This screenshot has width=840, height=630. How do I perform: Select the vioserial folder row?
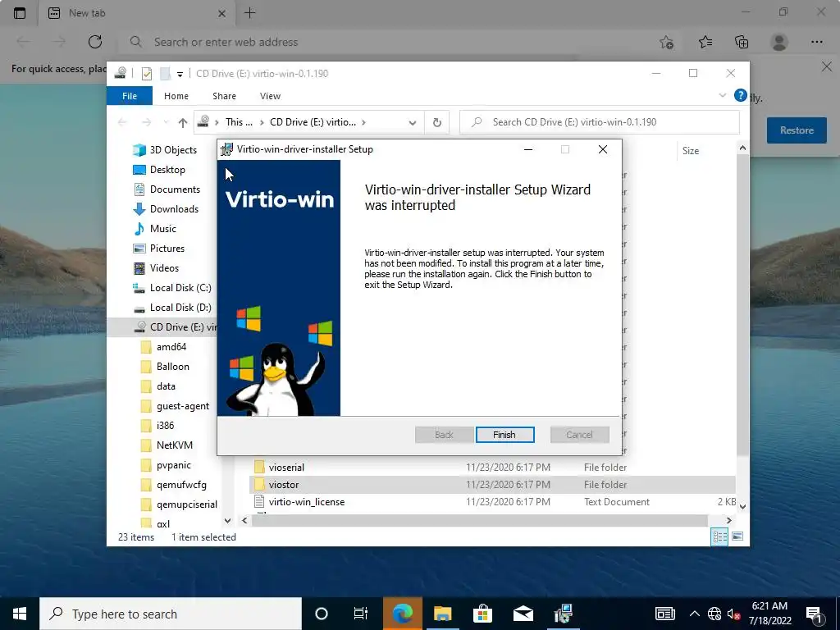492,467
